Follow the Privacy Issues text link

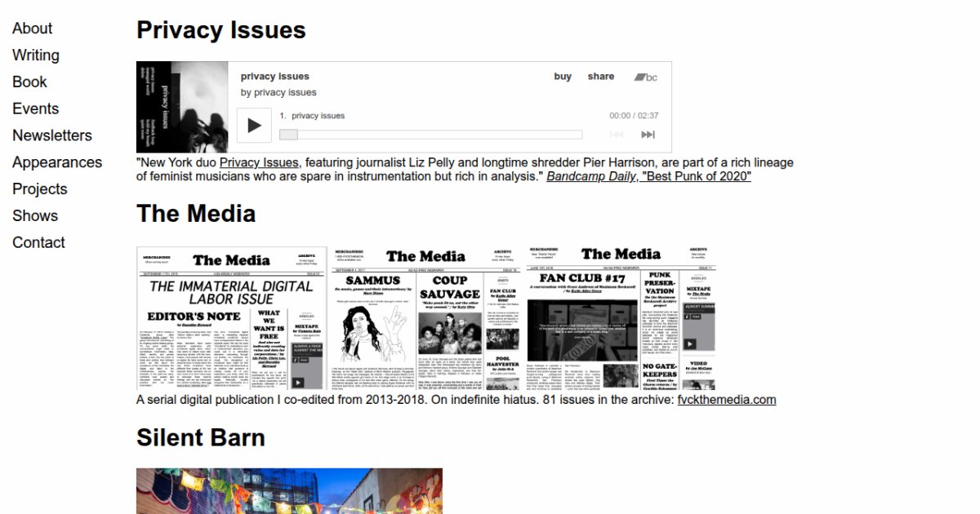click(x=259, y=162)
